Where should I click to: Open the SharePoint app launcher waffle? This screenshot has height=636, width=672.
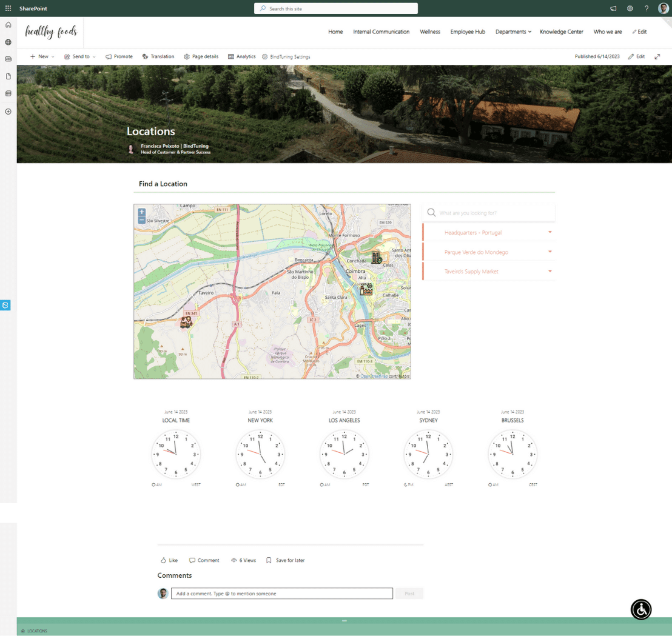pyautogui.click(x=8, y=8)
